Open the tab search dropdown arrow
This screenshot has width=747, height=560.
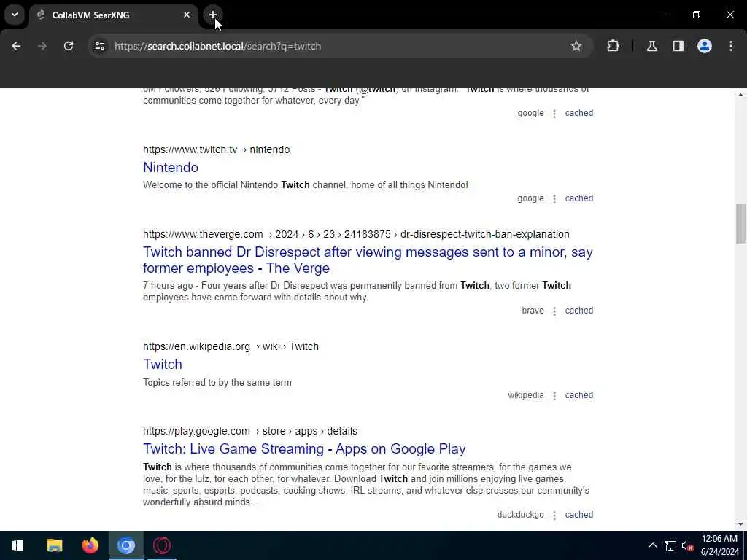(15, 15)
